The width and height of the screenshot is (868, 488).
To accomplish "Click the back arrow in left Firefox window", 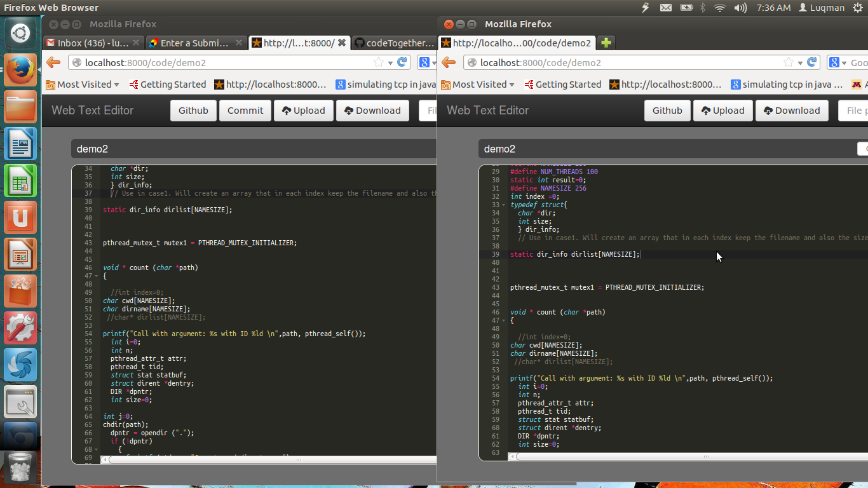I will (x=53, y=62).
